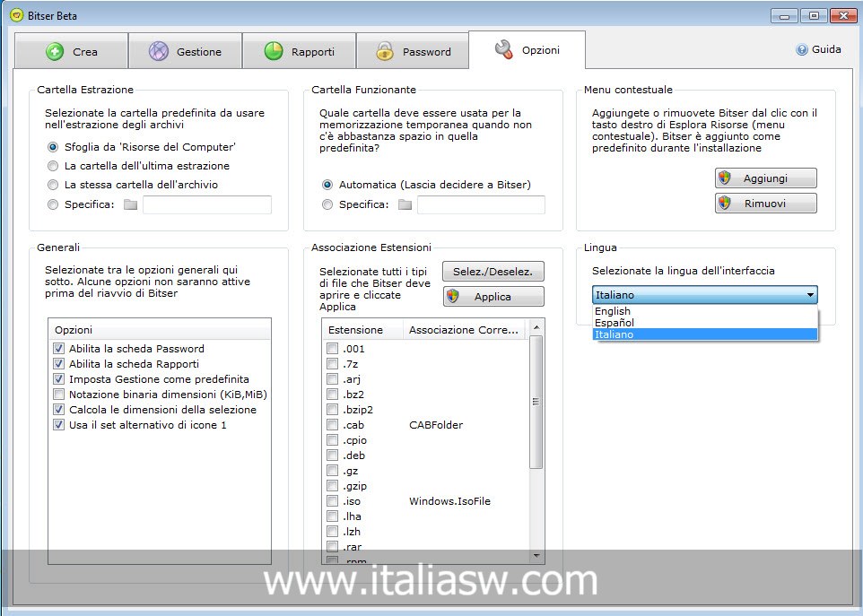863x616 pixels.
Task: Click the extension list scroll up arrow
Action: pyautogui.click(x=536, y=328)
